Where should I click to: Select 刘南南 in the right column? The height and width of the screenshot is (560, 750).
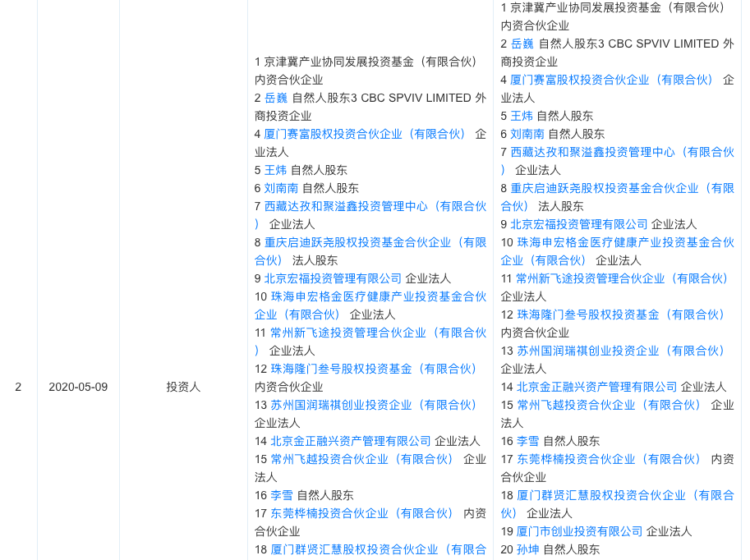pos(527,135)
